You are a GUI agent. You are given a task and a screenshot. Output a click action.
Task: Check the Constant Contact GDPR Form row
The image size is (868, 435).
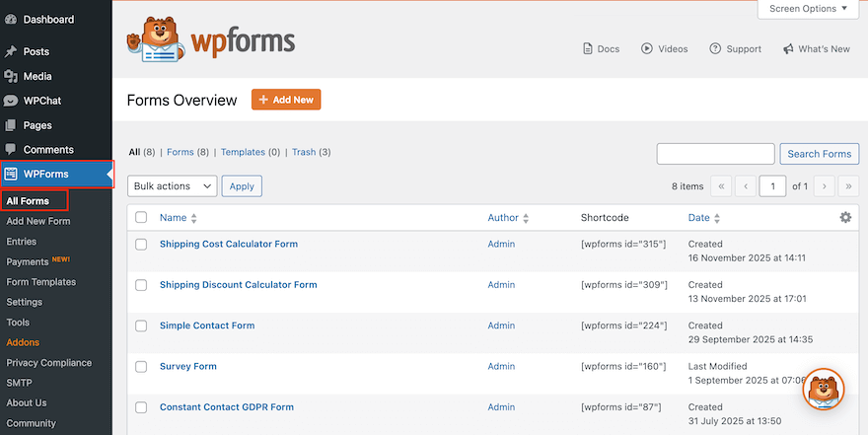pyautogui.click(x=141, y=407)
